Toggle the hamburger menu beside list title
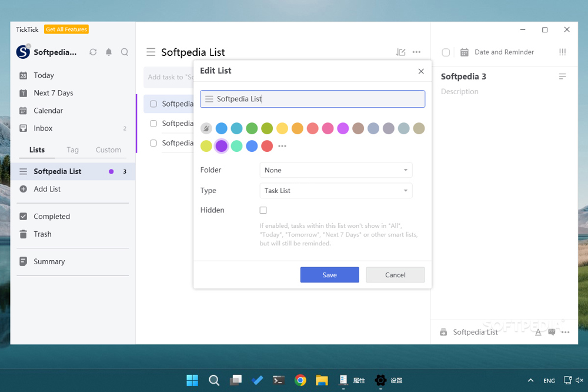 [151, 52]
